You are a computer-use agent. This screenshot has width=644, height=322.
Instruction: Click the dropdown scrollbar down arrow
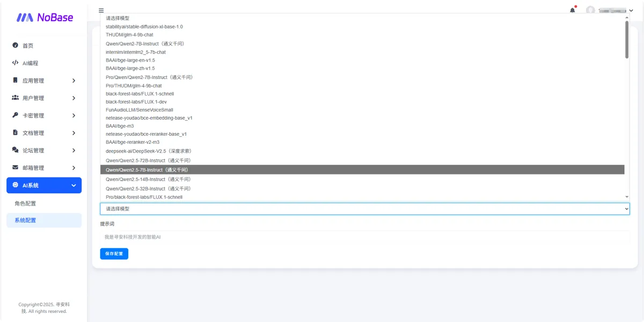627,197
